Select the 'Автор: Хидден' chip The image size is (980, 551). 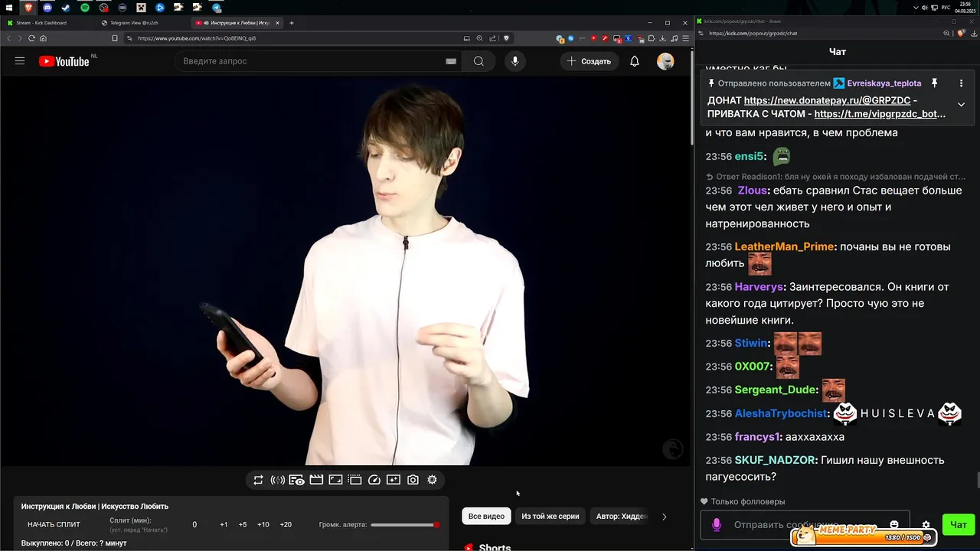(622, 517)
